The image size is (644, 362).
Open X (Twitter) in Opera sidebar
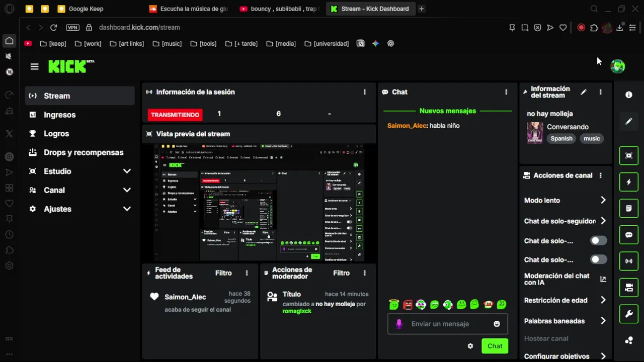tap(9, 133)
